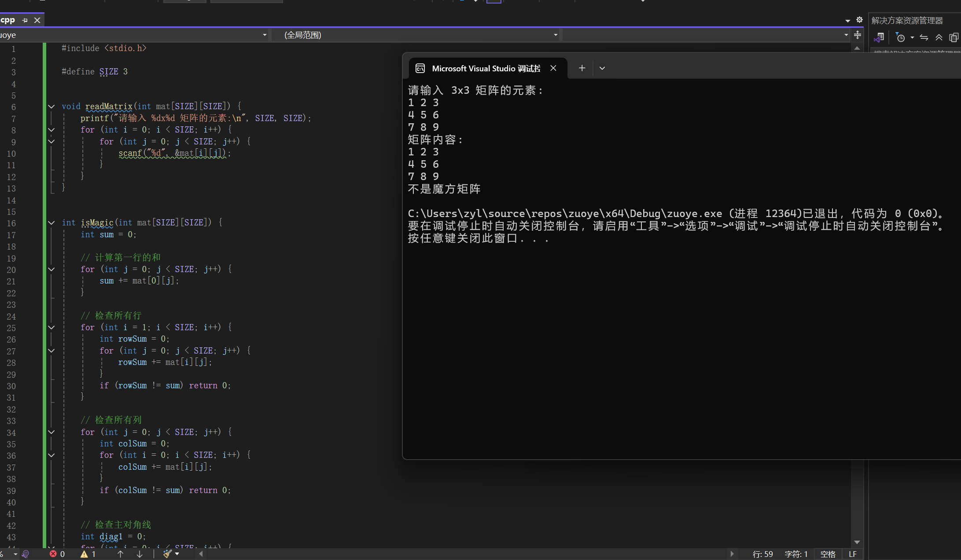Toggle error count filter in status bar
Image resolution: width=961 pixels, height=560 pixels.
pos(57,554)
